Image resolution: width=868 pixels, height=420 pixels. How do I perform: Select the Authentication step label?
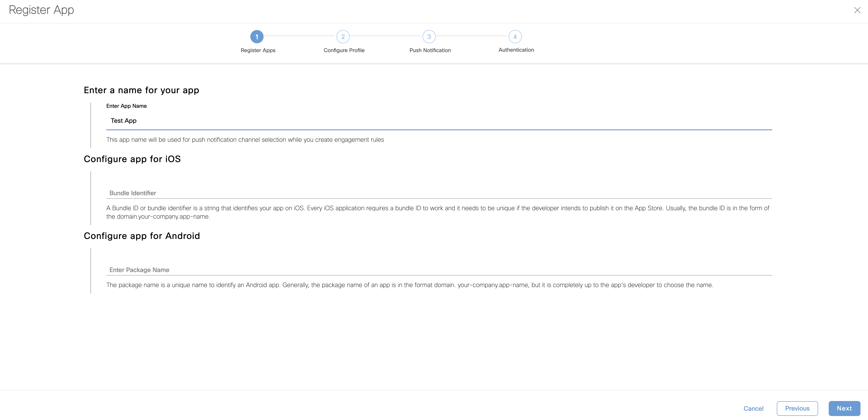coord(516,50)
